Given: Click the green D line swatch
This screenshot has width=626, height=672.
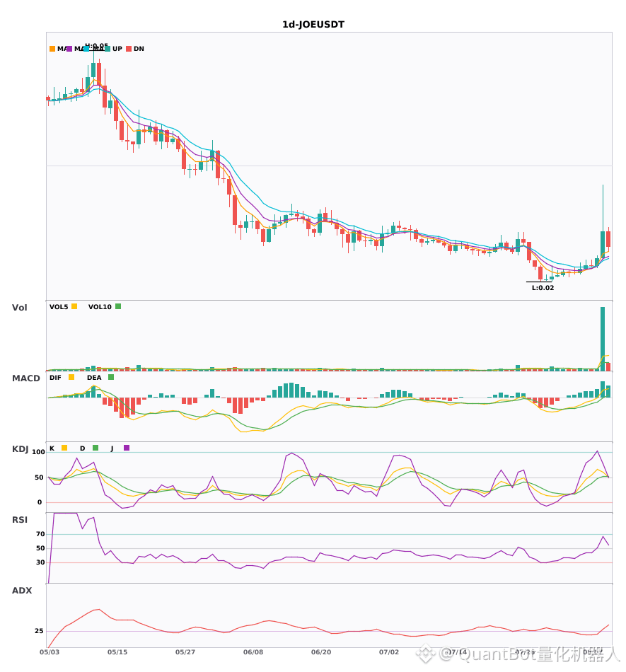Looking at the screenshot, I should [x=95, y=448].
